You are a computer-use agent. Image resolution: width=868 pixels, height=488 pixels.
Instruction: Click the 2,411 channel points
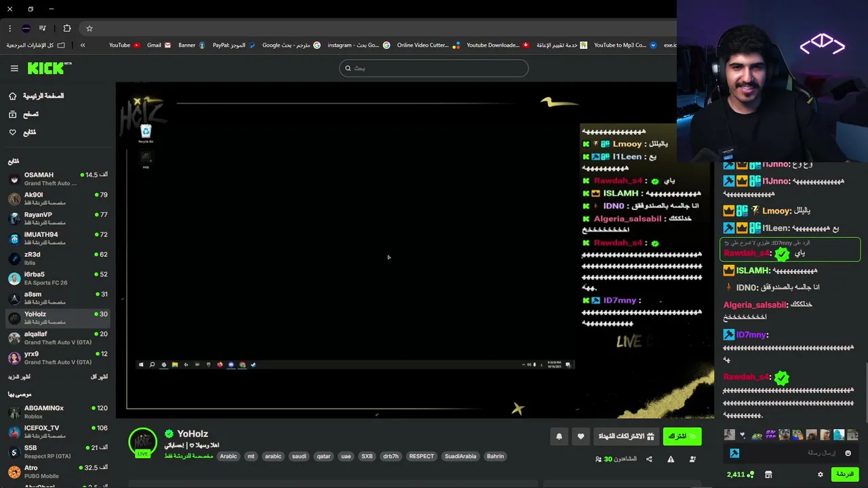(x=740, y=474)
